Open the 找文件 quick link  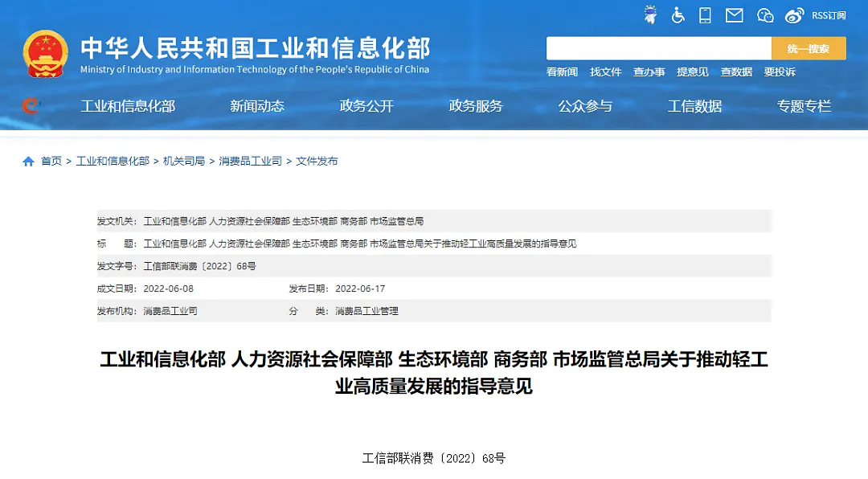tap(606, 72)
